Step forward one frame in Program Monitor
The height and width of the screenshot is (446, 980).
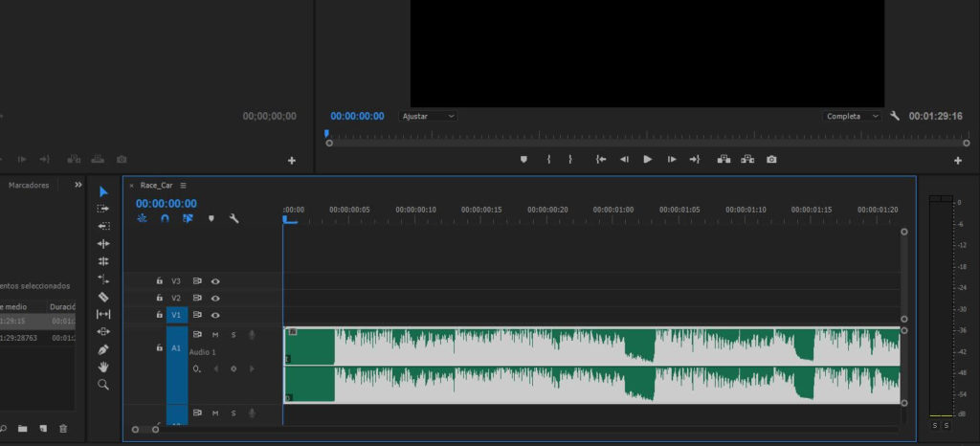click(672, 159)
